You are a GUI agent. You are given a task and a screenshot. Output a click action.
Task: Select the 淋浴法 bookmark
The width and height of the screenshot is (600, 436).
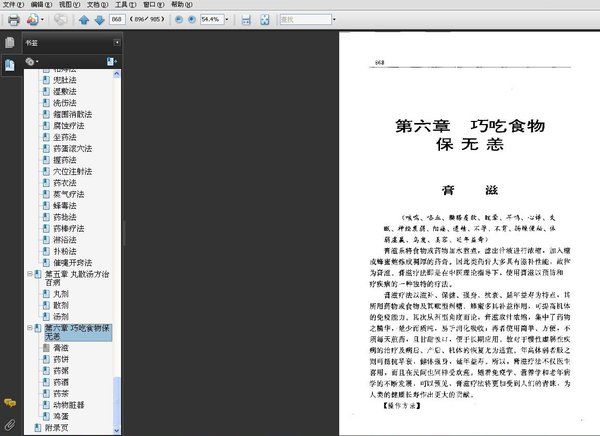click(x=64, y=240)
